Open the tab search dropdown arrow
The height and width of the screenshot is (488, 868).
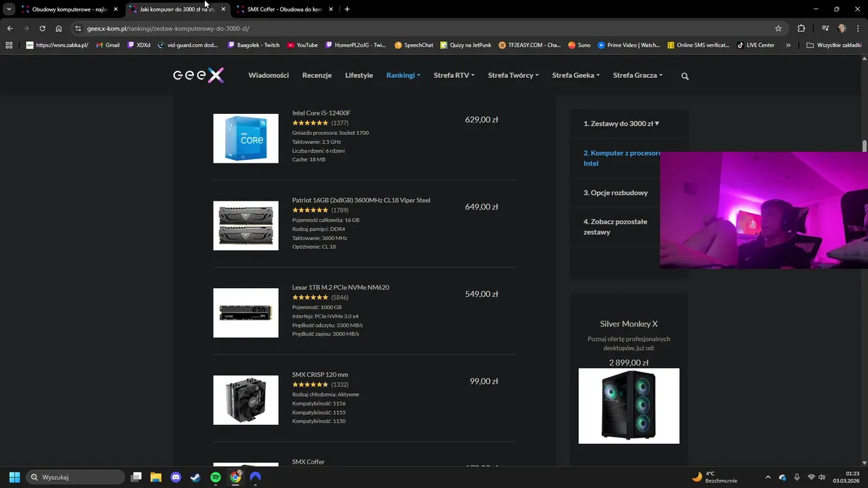pyautogui.click(x=9, y=9)
